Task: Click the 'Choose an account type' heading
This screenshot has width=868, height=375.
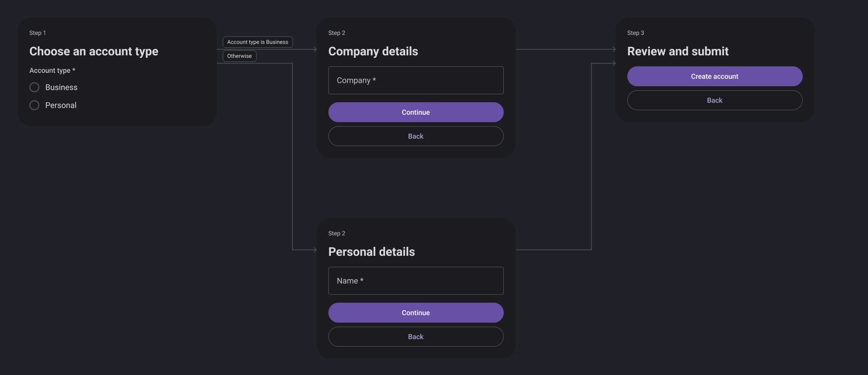Action: tap(94, 51)
